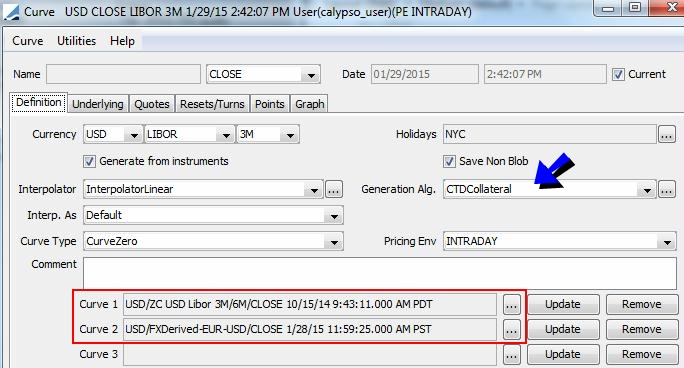Screen dimensions: 684x368
Task: Click the Comment text area
Action: tap(380, 273)
